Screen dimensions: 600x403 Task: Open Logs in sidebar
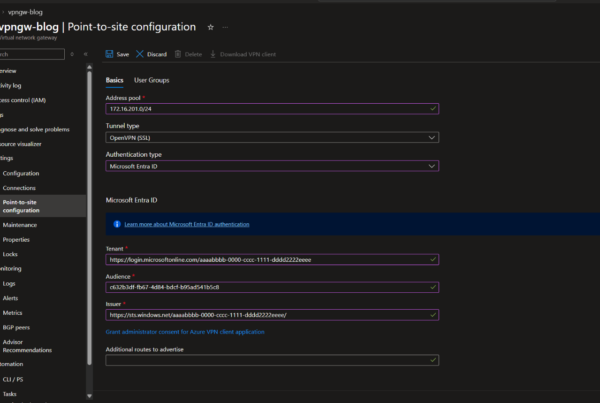(x=9, y=284)
